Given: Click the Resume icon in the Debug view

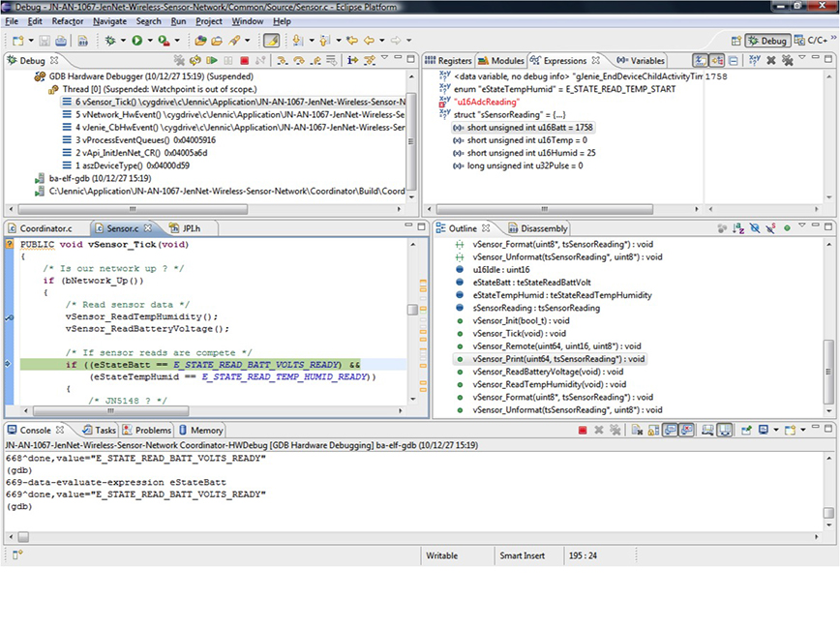Looking at the screenshot, I should tap(212, 60).
